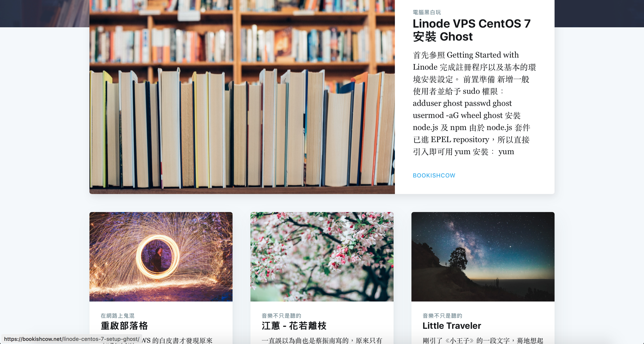The image size is (644, 344).
Task: Open the steel wool fire spinning thumbnail
Action: 161,257
